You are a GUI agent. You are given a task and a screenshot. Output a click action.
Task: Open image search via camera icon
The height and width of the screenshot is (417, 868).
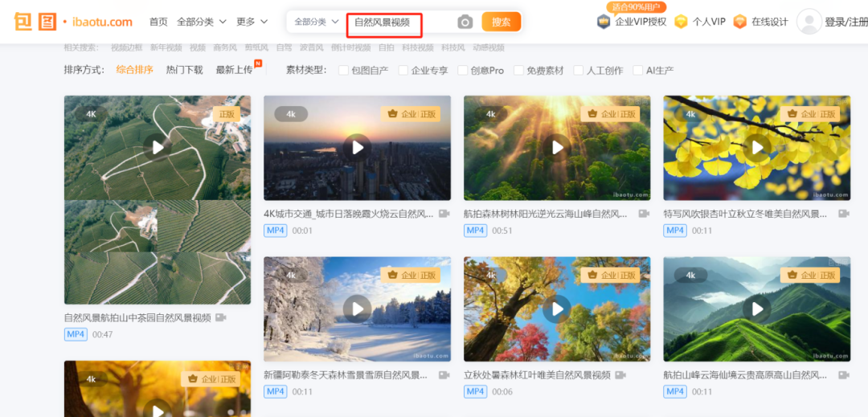coord(465,22)
